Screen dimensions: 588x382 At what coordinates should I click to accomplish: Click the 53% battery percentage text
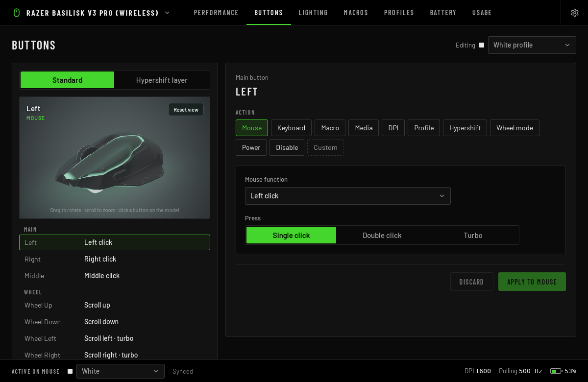pyautogui.click(x=570, y=371)
